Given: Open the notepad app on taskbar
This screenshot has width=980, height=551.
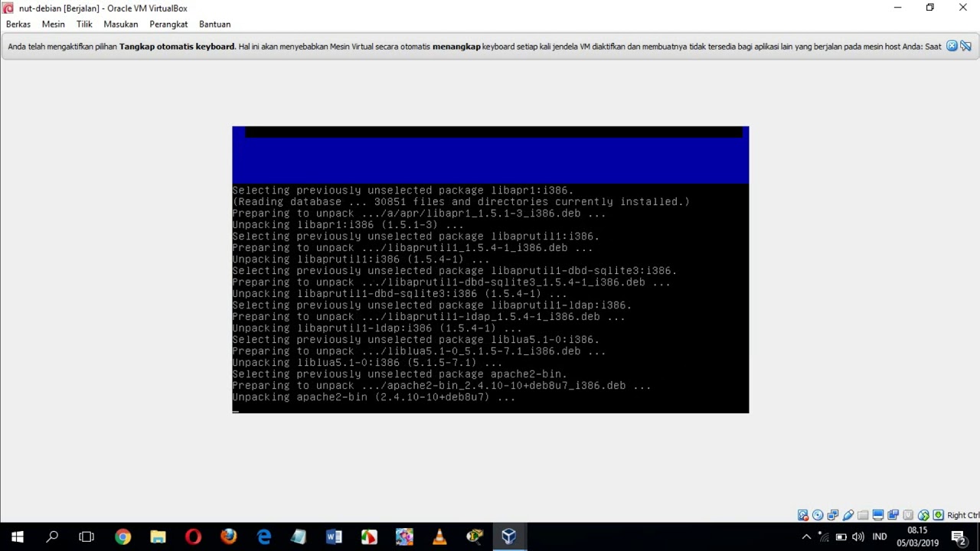Looking at the screenshot, I should [x=299, y=536].
